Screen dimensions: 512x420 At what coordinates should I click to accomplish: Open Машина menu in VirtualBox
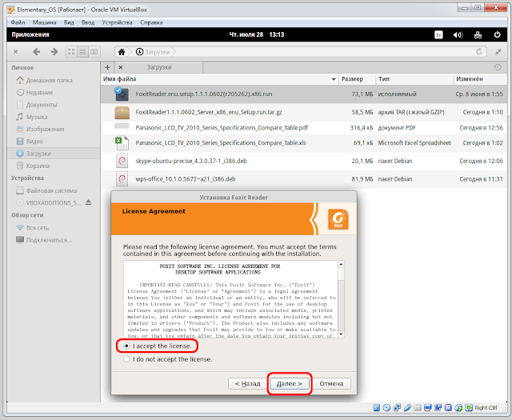(x=45, y=22)
